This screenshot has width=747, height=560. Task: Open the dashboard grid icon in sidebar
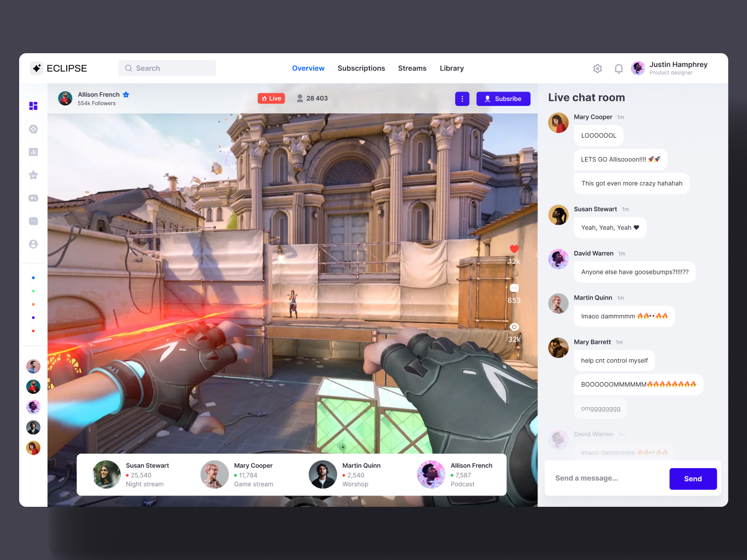point(33,106)
